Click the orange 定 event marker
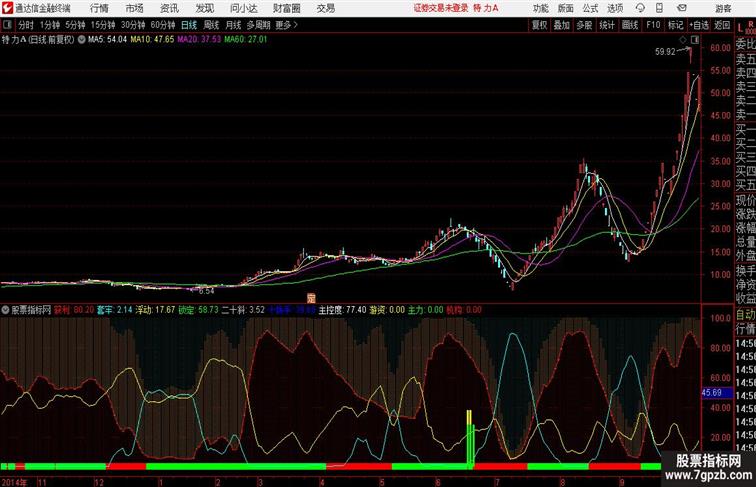Viewport: 756px width, 487px height. tap(311, 298)
